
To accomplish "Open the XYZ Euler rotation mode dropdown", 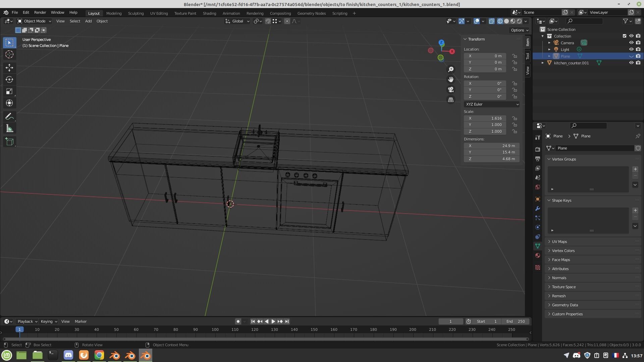I will point(492,104).
